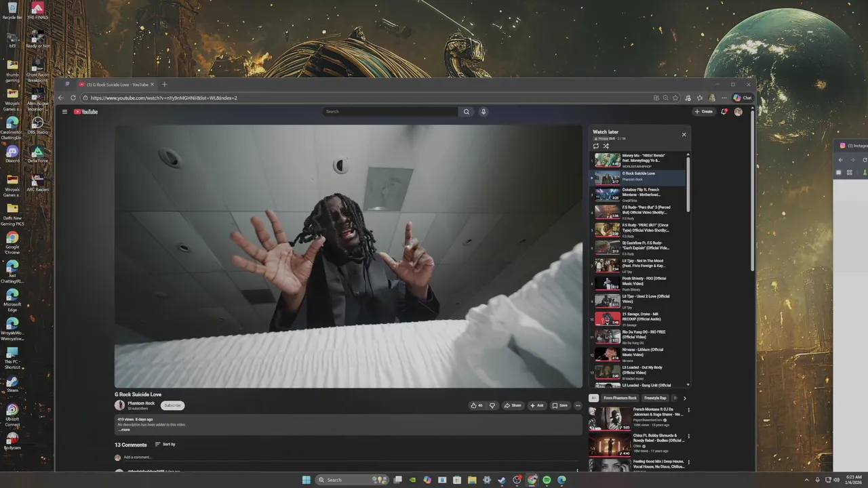The image size is (868, 488).
Task: Play Pooh Shiesty FDO from playlist
Action: (639, 283)
